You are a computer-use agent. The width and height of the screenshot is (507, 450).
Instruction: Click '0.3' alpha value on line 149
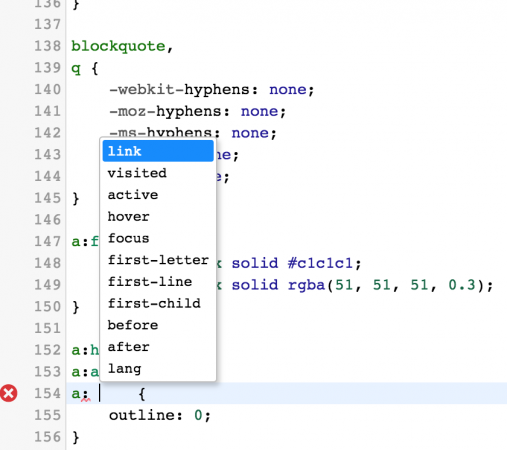pyautogui.click(x=462, y=285)
